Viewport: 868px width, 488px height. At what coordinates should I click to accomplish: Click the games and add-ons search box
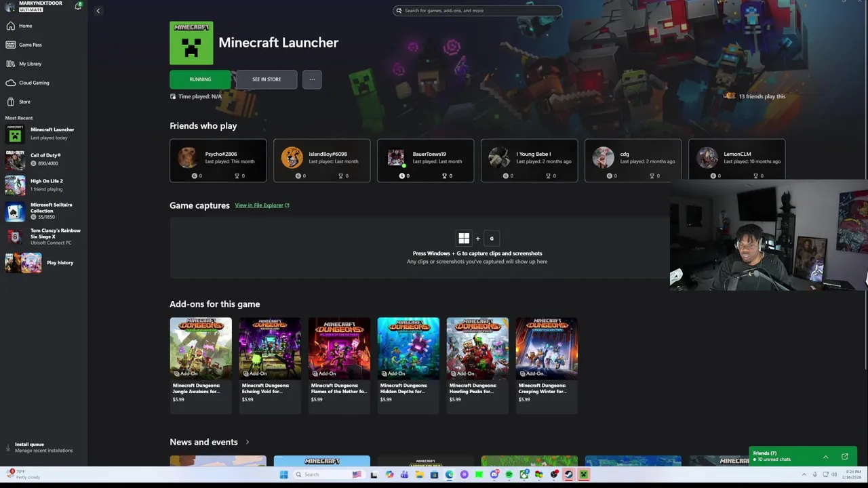tap(477, 11)
